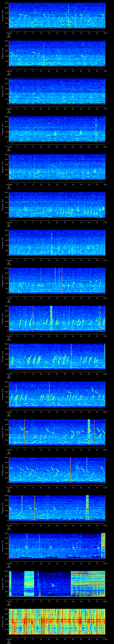Open the spectrogram panel starting at 13:19:00

click(x=57, y=584)
